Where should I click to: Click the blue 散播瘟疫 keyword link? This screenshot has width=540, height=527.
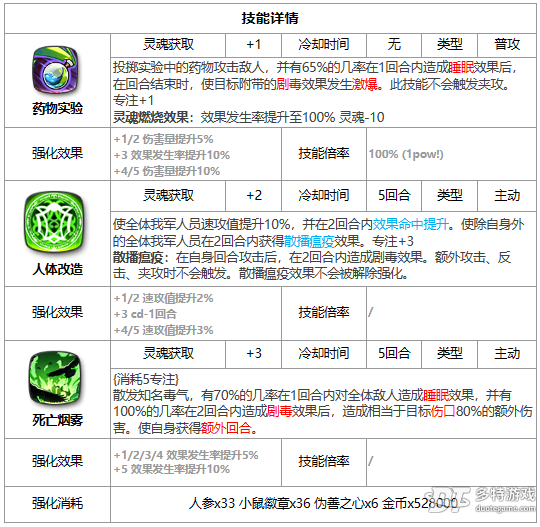309,241
